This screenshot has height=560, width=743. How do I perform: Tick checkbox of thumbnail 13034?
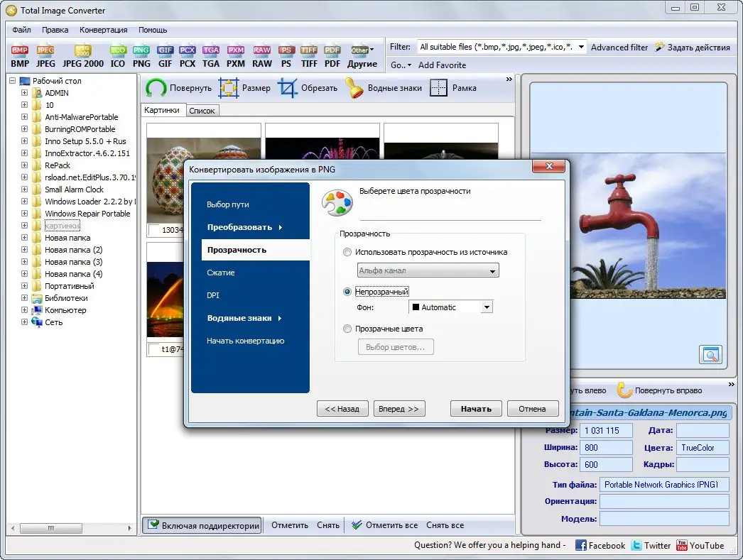[153, 230]
